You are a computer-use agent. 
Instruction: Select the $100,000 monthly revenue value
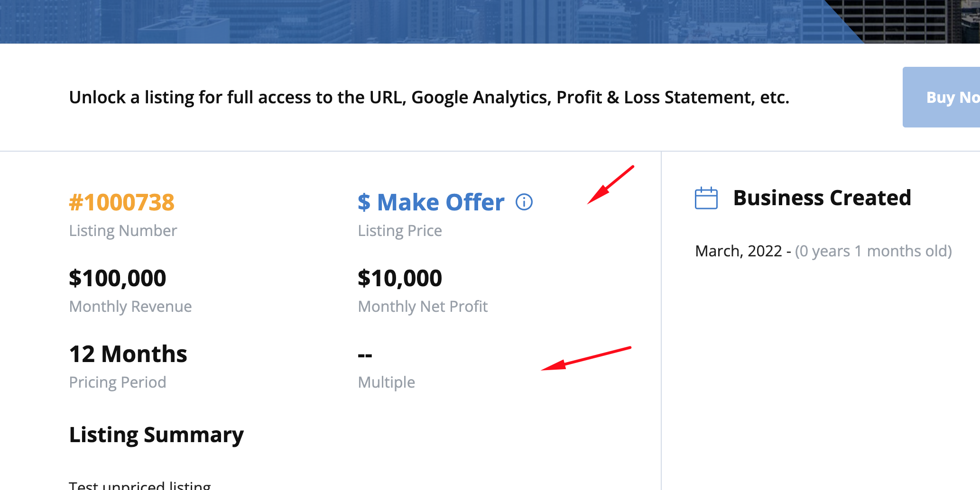click(x=118, y=278)
